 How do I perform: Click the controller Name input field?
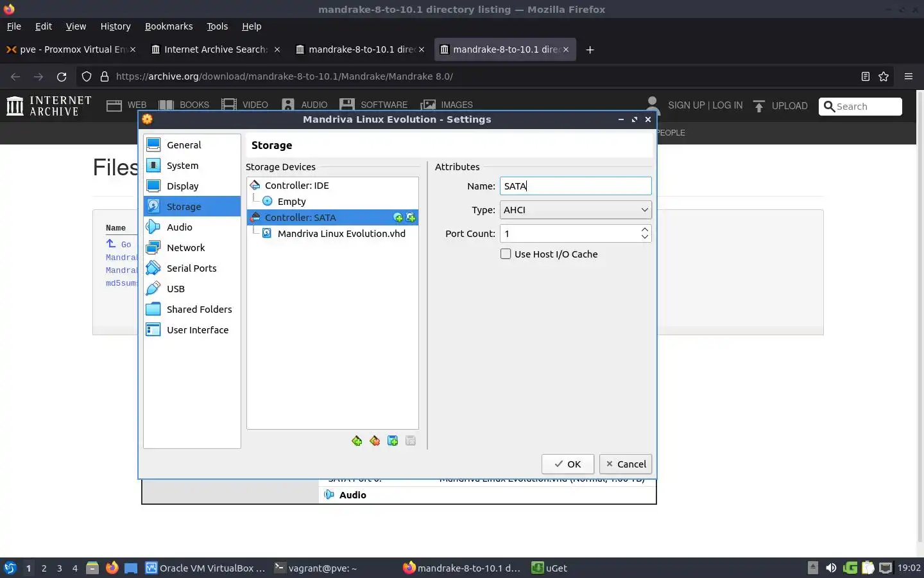[576, 186]
